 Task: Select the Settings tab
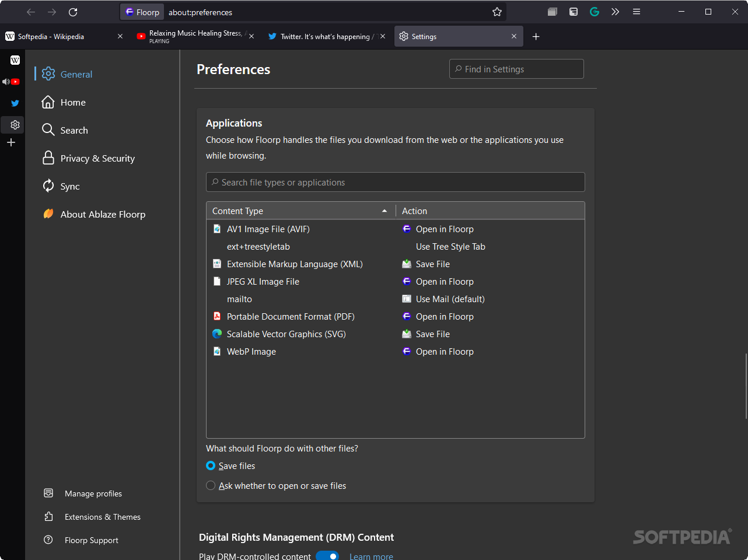tap(459, 36)
